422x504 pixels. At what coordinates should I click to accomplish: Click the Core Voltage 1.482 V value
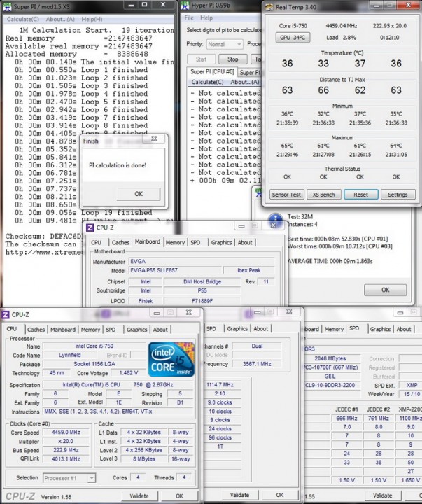[128, 373]
